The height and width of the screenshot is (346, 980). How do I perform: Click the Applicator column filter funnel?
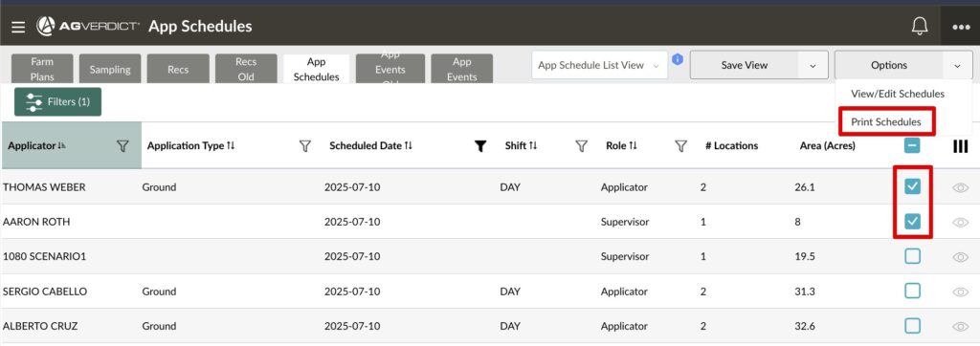pos(123,146)
